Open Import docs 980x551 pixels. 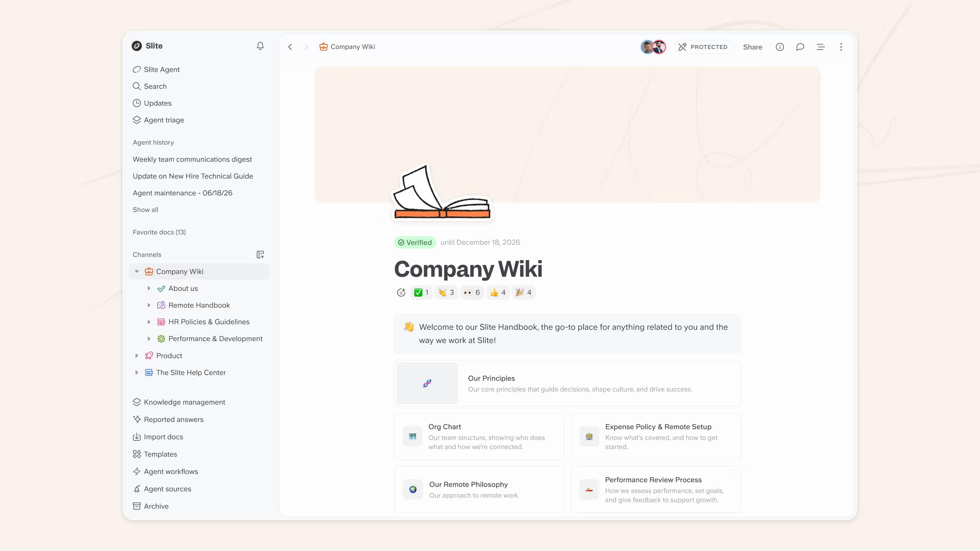[x=199, y=437]
